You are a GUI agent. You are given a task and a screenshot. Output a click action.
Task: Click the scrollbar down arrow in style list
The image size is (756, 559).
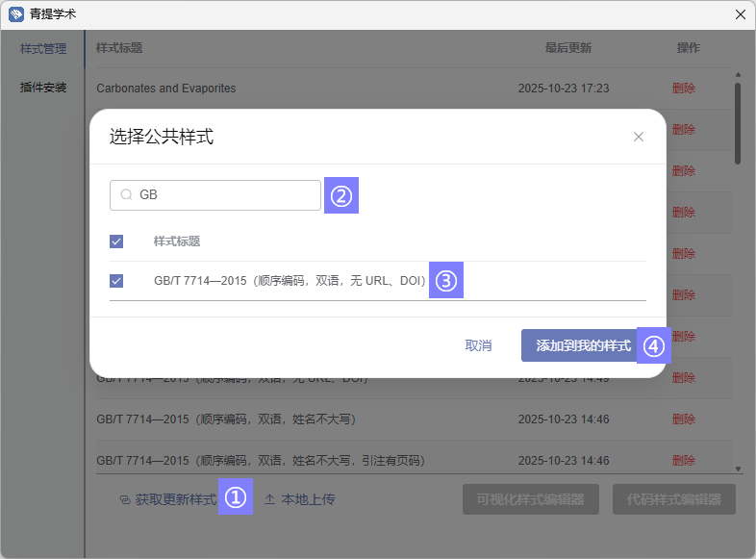[738, 469]
